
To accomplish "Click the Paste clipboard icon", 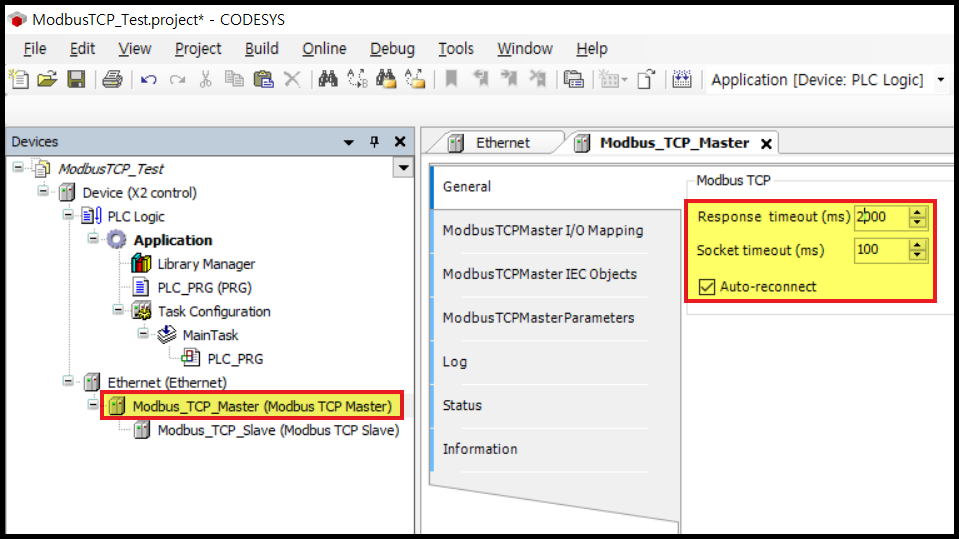I will (x=264, y=79).
